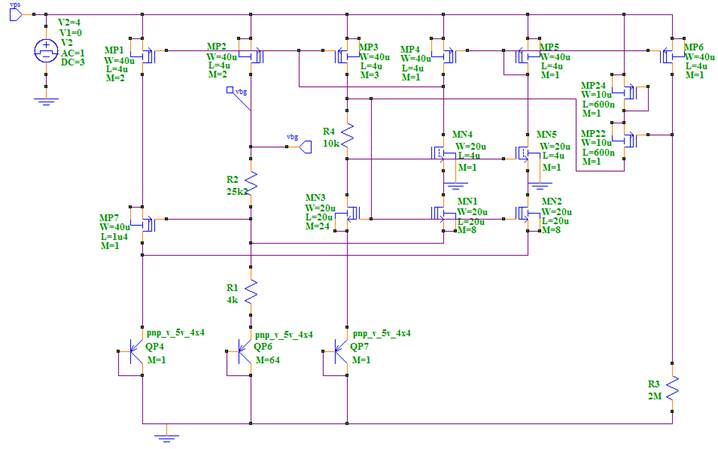Select the MN3 NMOS transistor symbol
Viewport: 718px width, 449px height.
click(349, 213)
